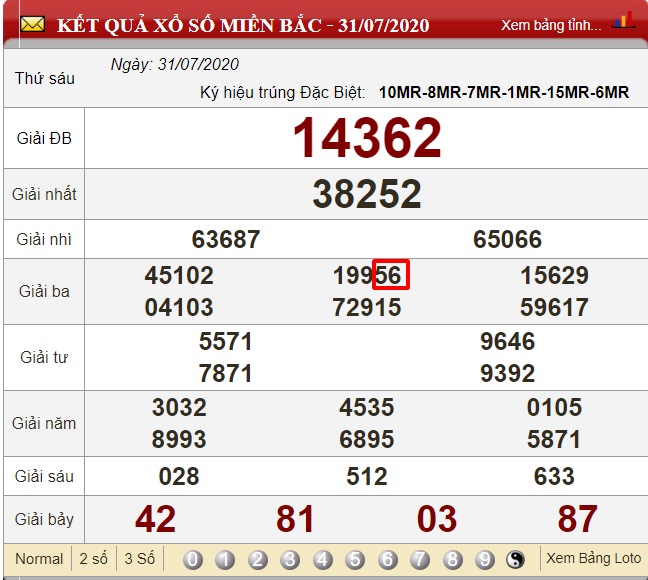Click the bar chart statistics icon
The width and height of the screenshot is (648, 580).
pos(623,22)
